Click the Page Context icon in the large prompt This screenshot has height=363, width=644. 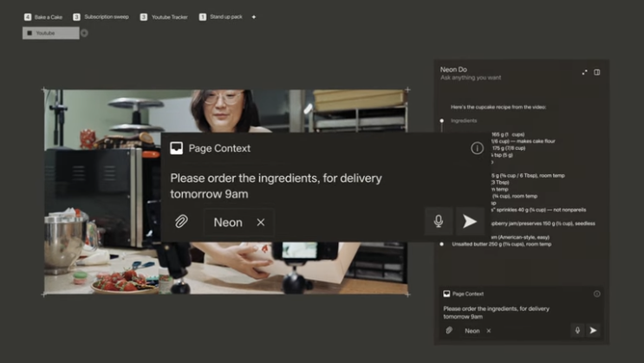click(x=177, y=148)
